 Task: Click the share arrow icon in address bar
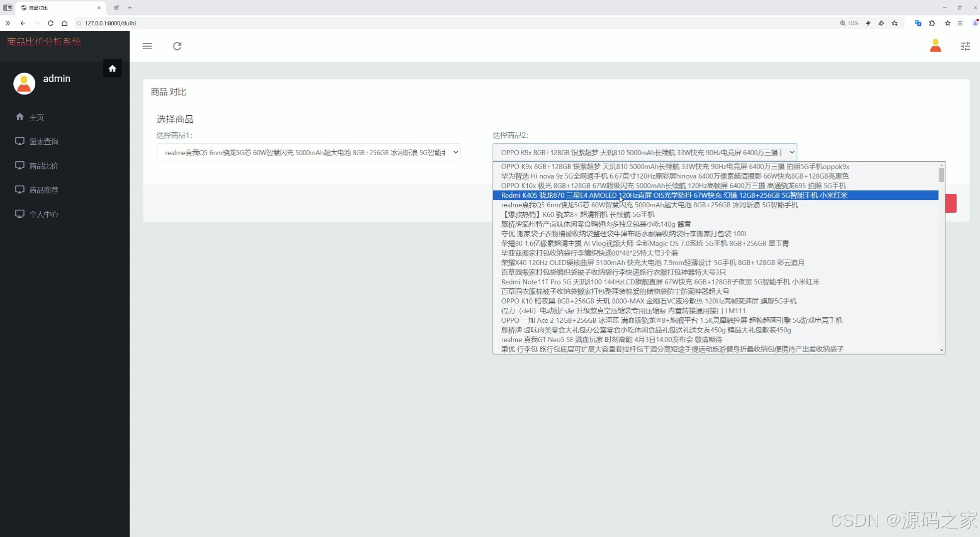point(881,23)
